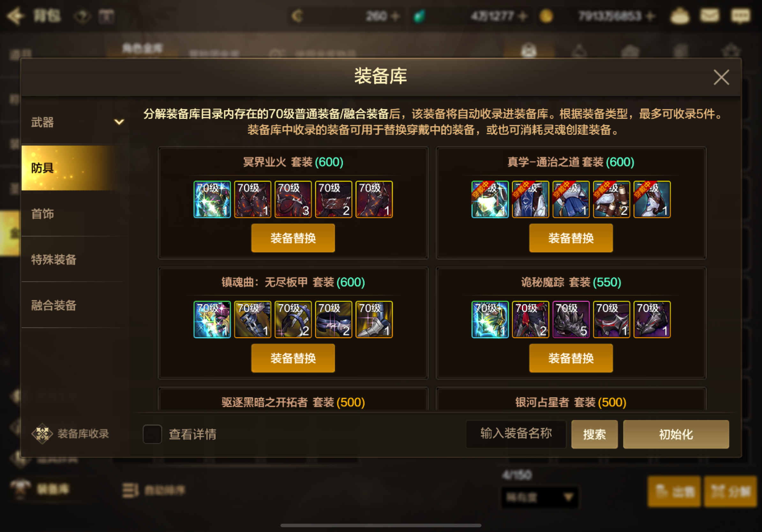
Task: Click the 装备库收录 emblem icon
Action: 42,433
